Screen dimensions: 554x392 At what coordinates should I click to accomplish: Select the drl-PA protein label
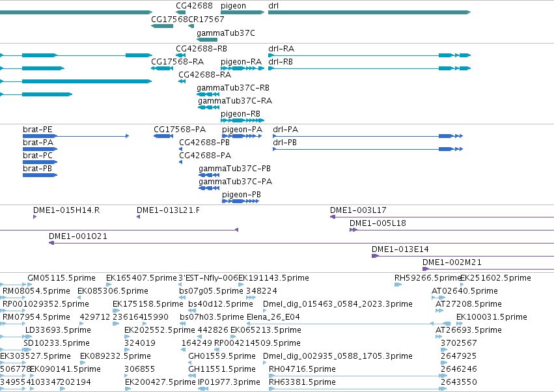pyautogui.click(x=286, y=130)
